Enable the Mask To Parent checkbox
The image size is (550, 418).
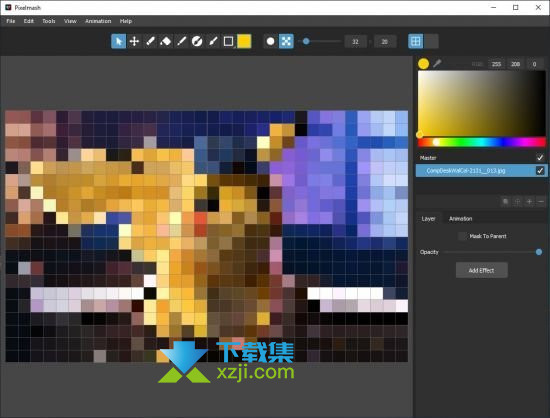point(463,236)
